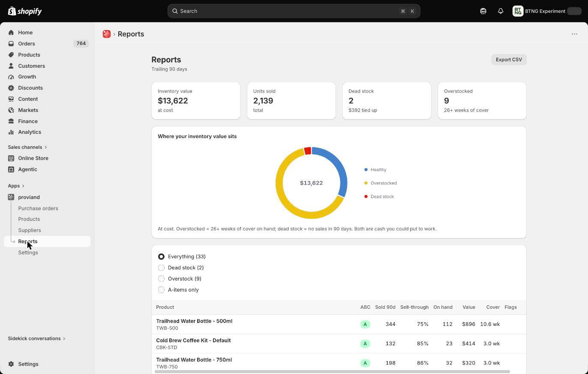Select the Dead stock (2) filter
This screenshot has width=588, height=374.
click(181, 268)
